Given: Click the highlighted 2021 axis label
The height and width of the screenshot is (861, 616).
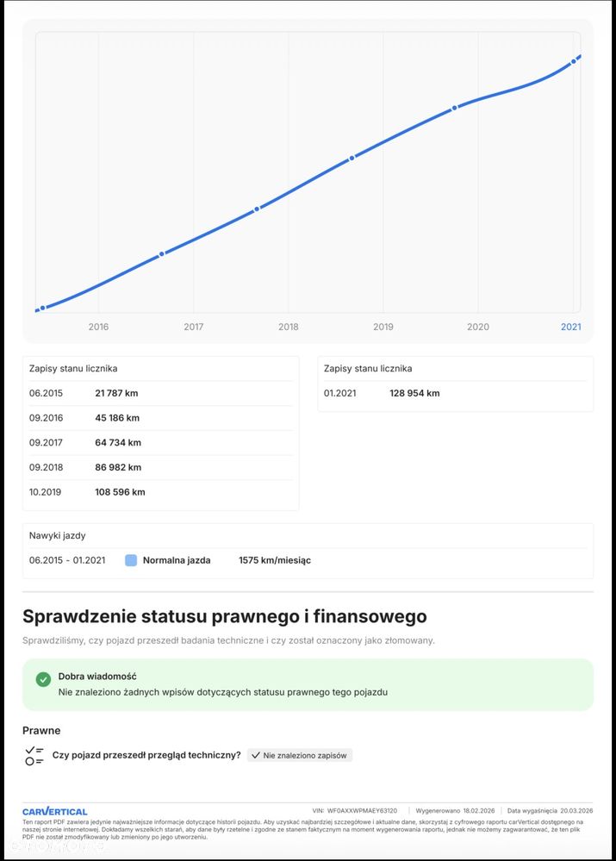Looking at the screenshot, I should pyautogui.click(x=570, y=327).
